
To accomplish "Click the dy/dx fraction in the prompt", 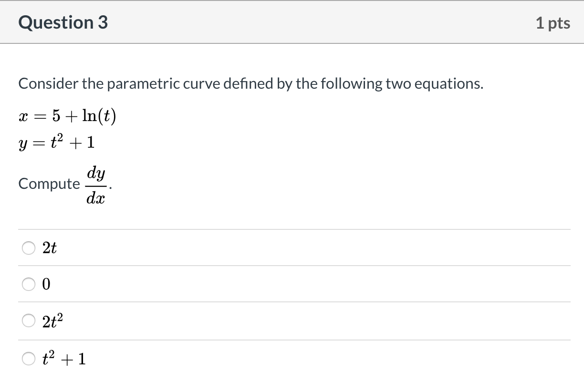I will (96, 183).
